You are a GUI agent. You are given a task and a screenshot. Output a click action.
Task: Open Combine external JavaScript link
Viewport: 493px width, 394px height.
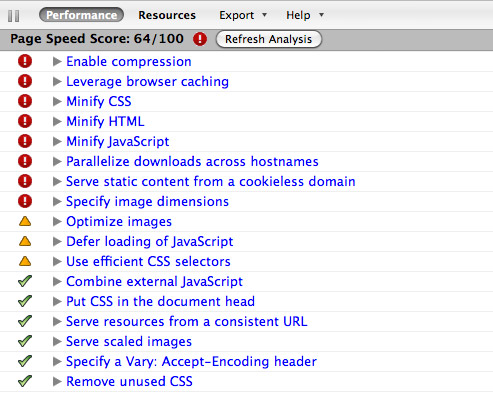coord(154,282)
